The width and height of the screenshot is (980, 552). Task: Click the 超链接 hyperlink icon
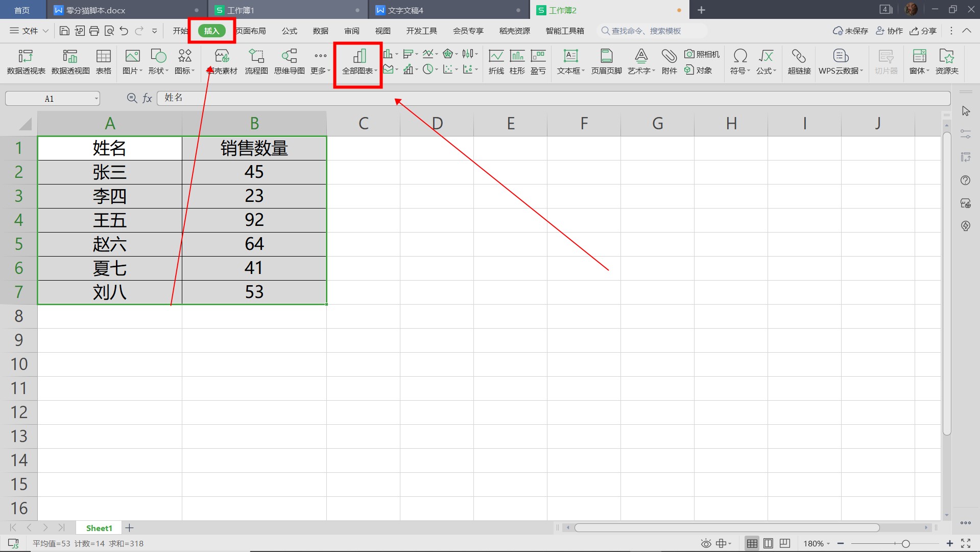799,61
